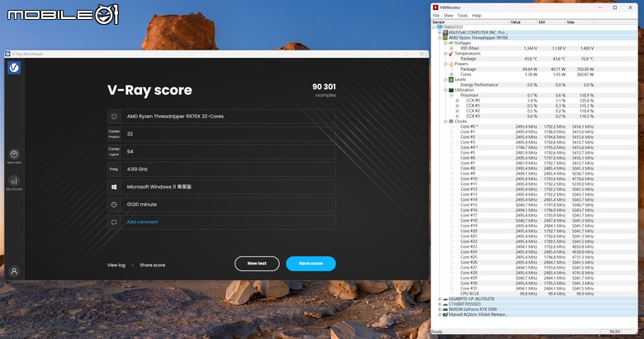Click the Utilization graph icon
Viewport: 644px width, 339px height.
point(451,90)
